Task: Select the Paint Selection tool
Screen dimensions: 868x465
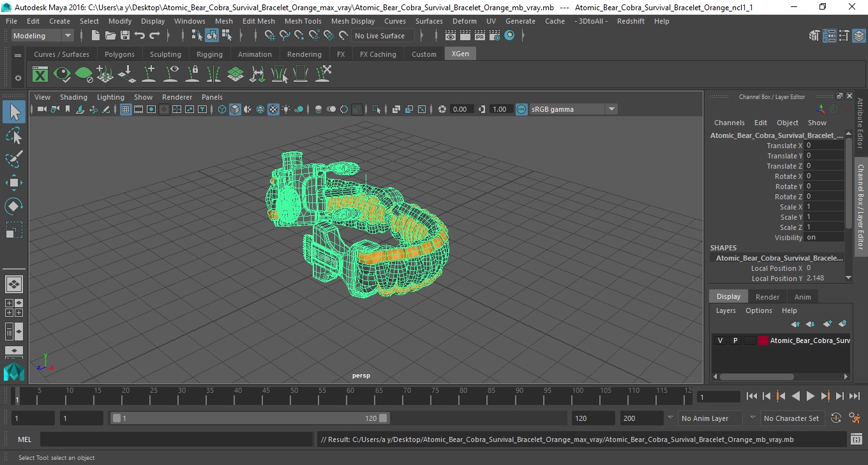Action: click(14, 159)
